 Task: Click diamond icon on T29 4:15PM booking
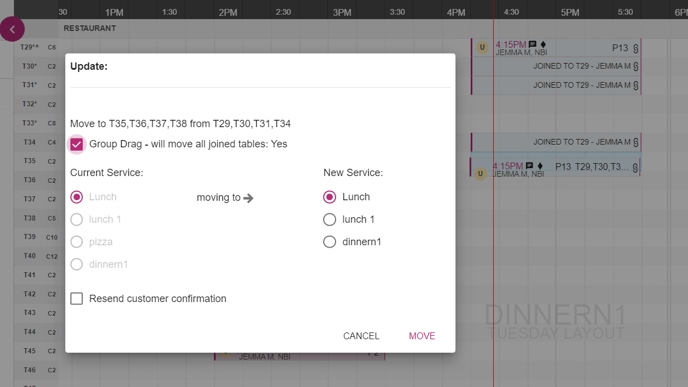pyautogui.click(x=543, y=44)
